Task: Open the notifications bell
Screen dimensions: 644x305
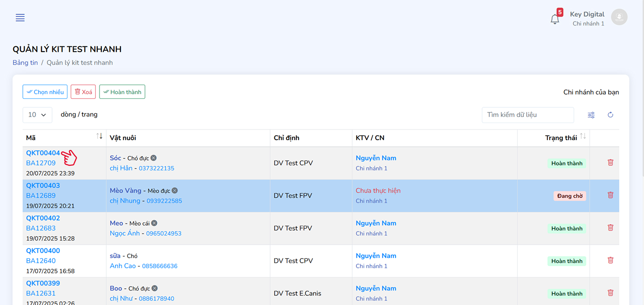Action: click(555, 19)
